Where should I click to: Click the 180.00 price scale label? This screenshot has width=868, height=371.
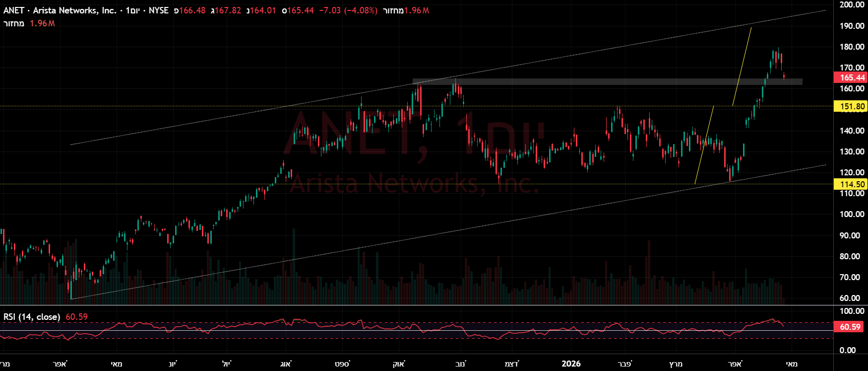(852, 47)
